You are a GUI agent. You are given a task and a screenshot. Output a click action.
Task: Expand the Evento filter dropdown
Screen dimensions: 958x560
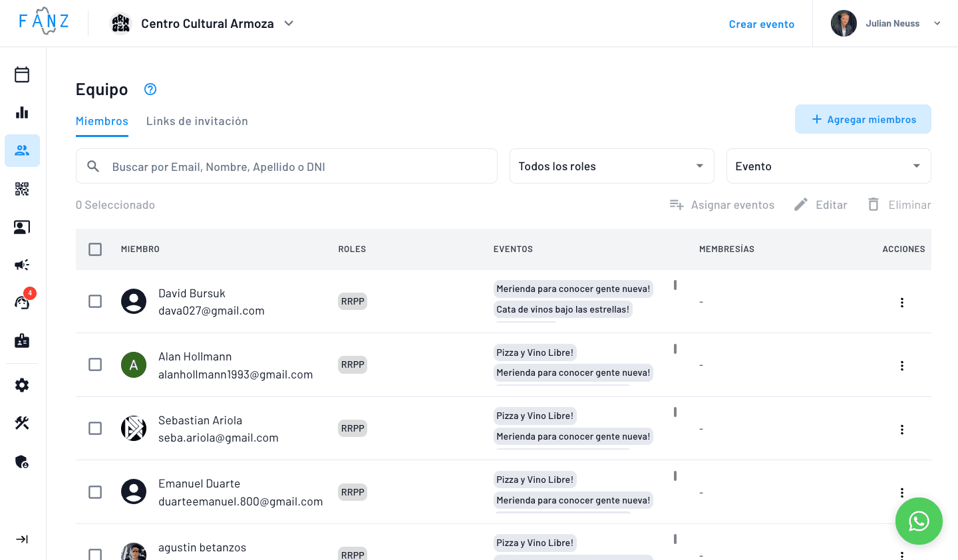coord(828,166)
